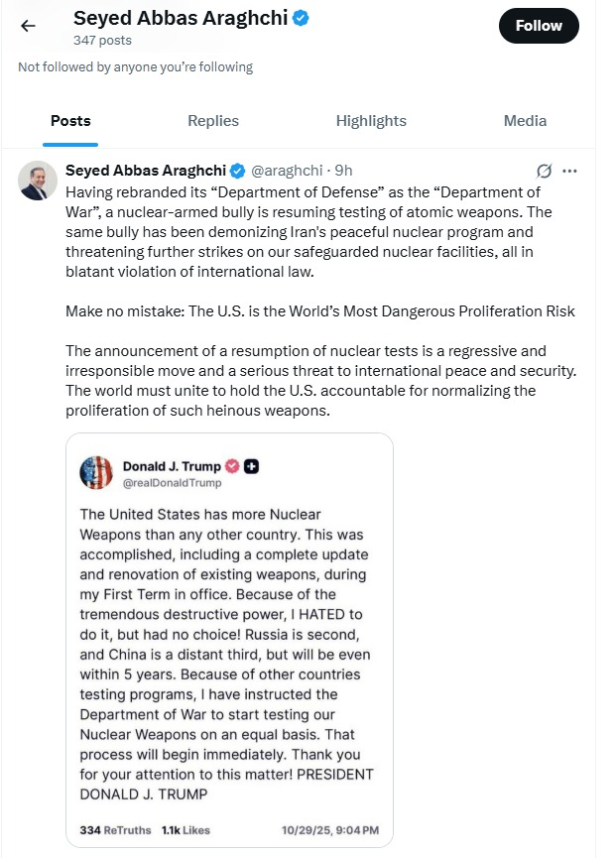Click the 9h timestamp on the post
This screenshot has width=616, height=858.
[344, 171]
